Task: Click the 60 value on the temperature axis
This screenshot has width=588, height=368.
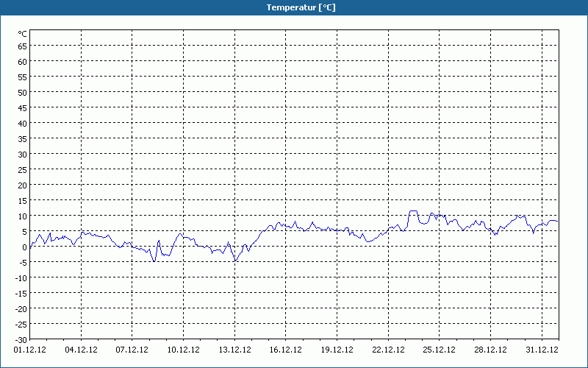Action: pyautogui.click(x=23, y=62)
